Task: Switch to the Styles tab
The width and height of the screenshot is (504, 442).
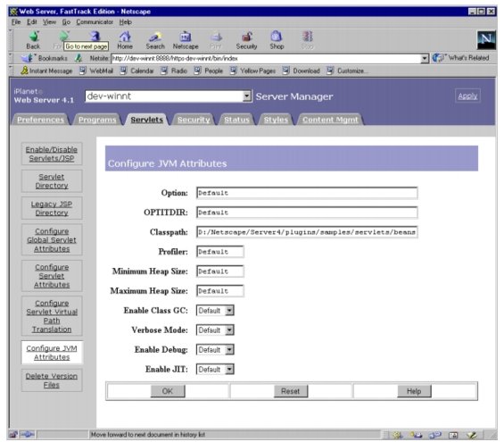Action: (x=276, y=120)
